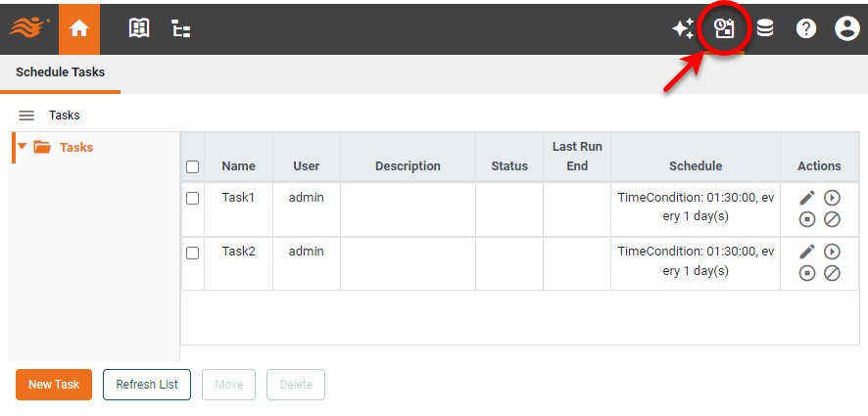868x416 pixels.
Task: Edit Task1 with the pencil icon
Action: (x=807, y=198)
